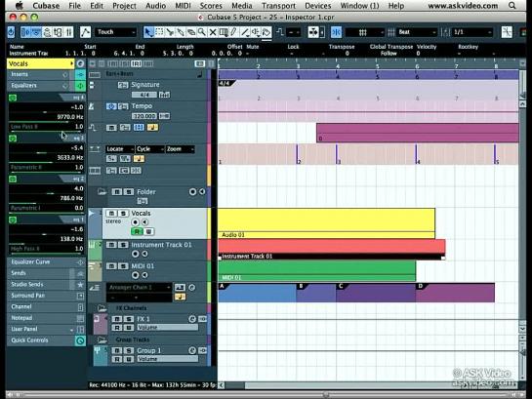Click the Constrain Delay Compensation button

(11, 32)
